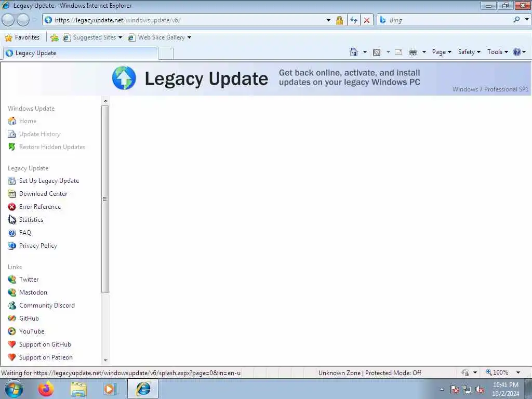Open the Set Up Legacy Update link

(49, 181)
